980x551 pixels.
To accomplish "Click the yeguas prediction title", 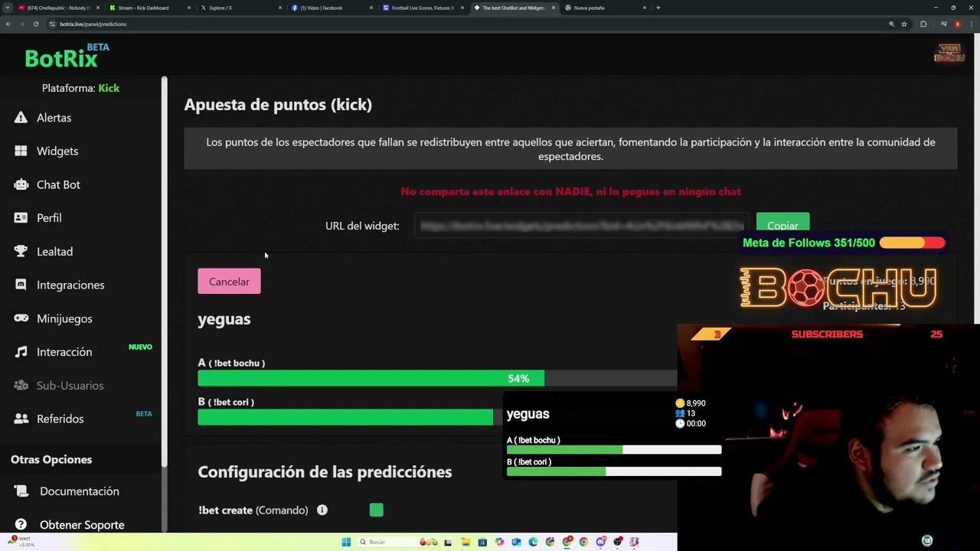I will [x=224, y=319].
